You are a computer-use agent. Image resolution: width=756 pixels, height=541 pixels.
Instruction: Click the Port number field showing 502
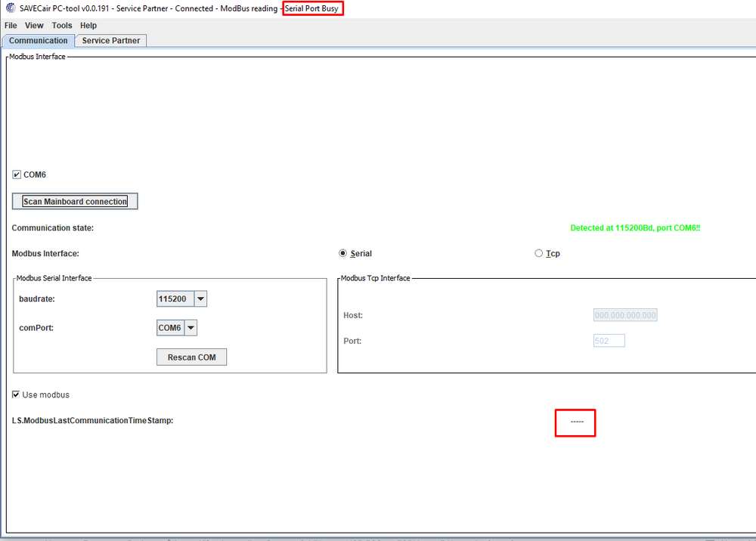[609, 341]
